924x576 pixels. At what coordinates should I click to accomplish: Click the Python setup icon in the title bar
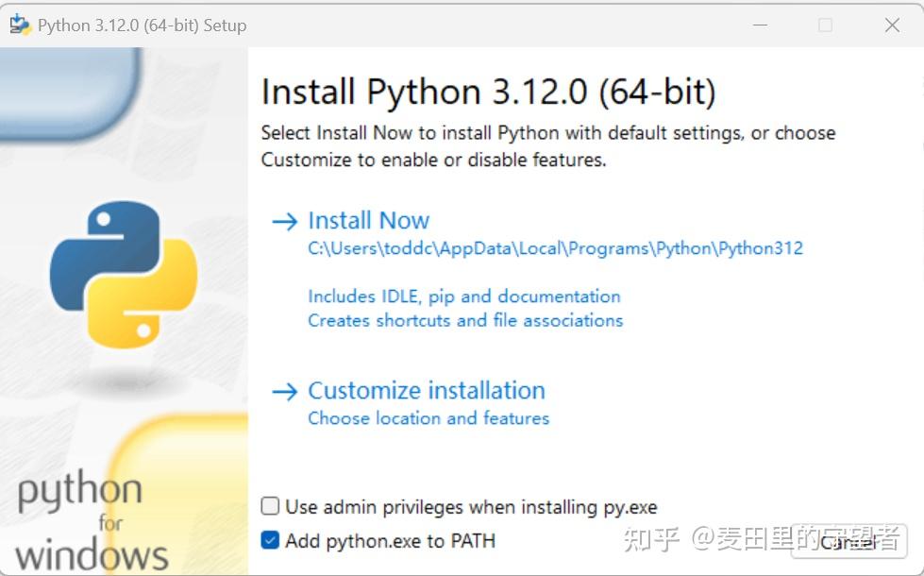pos(19,25)
